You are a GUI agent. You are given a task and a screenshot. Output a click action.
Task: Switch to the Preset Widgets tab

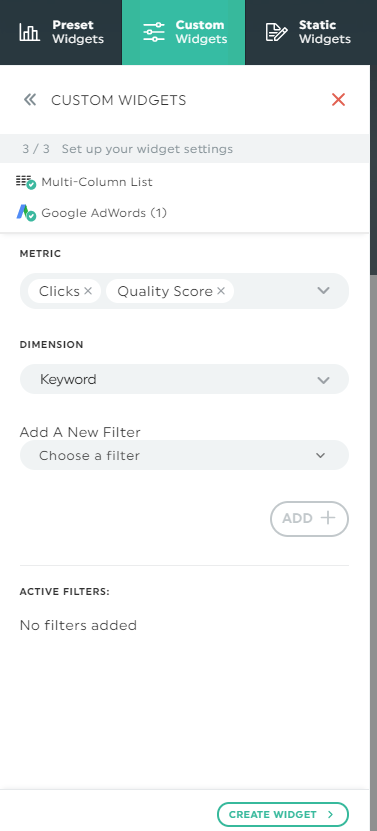[61, 32]
